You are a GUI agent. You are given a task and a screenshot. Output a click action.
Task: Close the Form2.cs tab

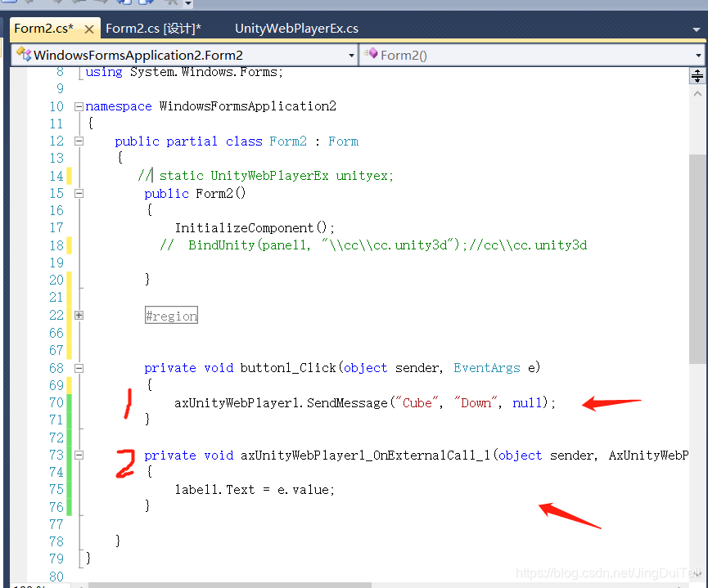point(89,29)
